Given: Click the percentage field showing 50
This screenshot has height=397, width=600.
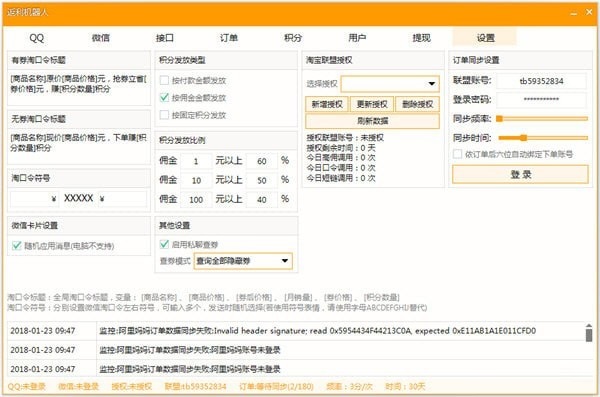Looking at the screenshot, I should pyautogui.click(x=262, y=180).
